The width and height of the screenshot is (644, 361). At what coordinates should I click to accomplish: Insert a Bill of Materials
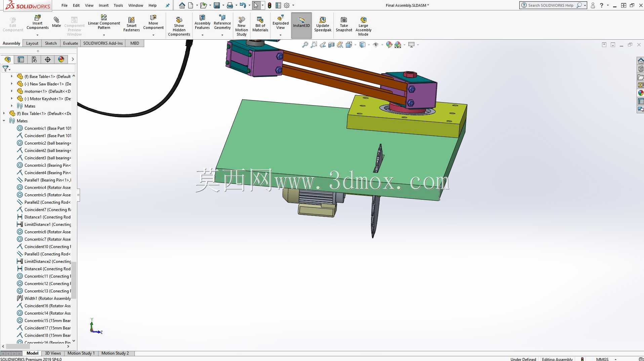(x=260, y=24)
